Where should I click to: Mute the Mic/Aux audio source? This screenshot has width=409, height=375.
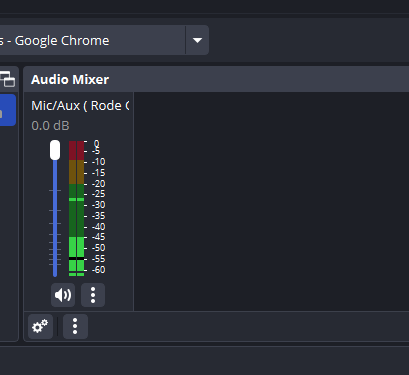tap(63, 295)
